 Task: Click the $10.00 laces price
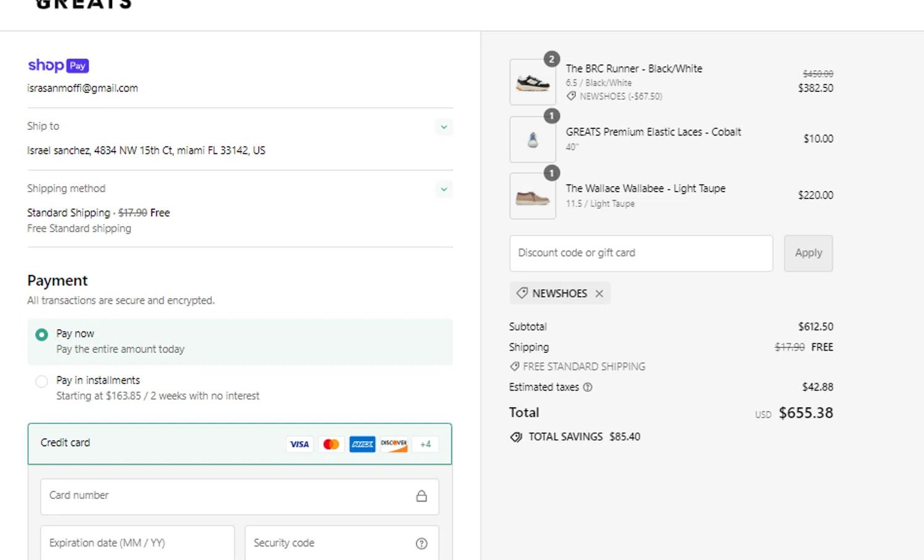point(818,139)
